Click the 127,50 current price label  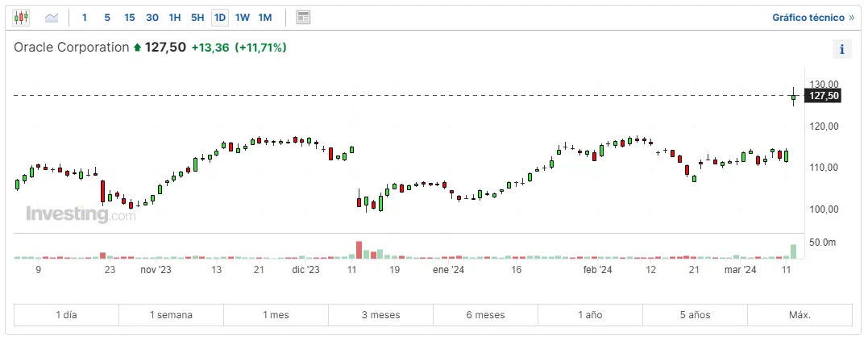[x=824, y=96]
